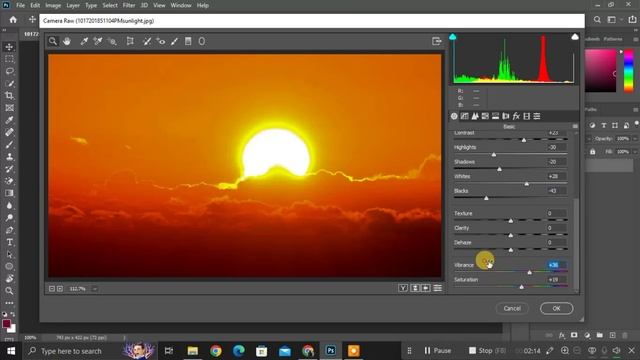Screen dimensions: 640x360
Task: Toggle Before/After view with Y button
Action: (x=402, y=288)
